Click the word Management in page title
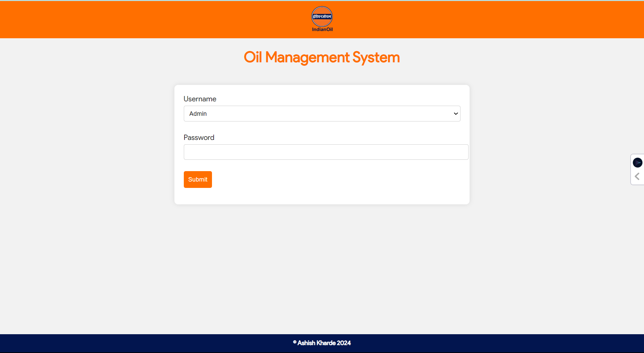Image resolution: width=644 pixels, height=353 pixels. point(307,57)
